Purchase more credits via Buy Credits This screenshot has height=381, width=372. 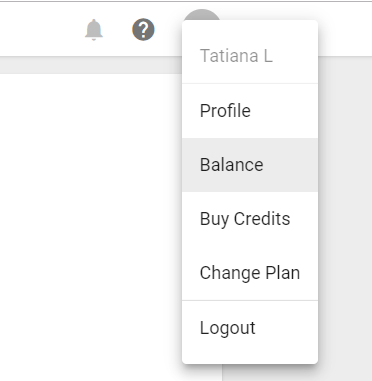(250, 219)
